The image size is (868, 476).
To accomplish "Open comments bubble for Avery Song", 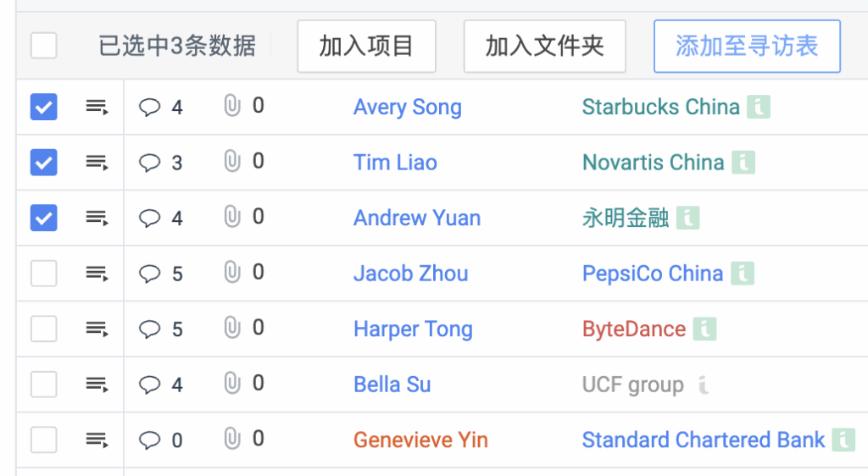I will [x=149, y=107].
